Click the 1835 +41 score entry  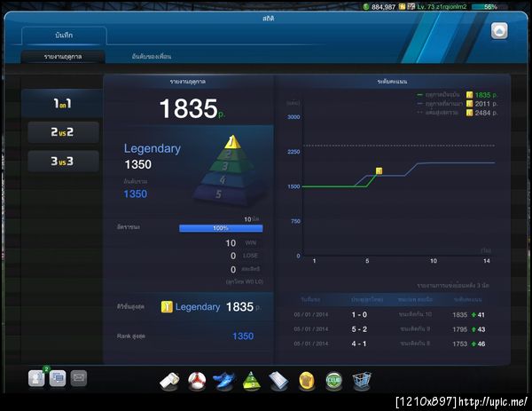click(x=468, y=315)
